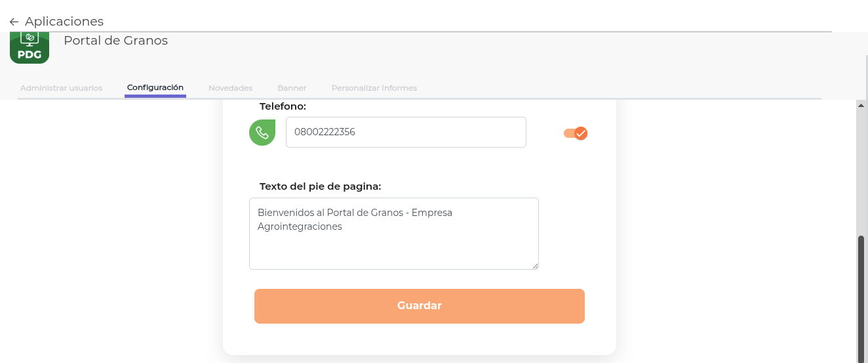The height and width of the screenshot is (363, 868).
Task: Select the Configuración tab
Action: click(155, 87)
